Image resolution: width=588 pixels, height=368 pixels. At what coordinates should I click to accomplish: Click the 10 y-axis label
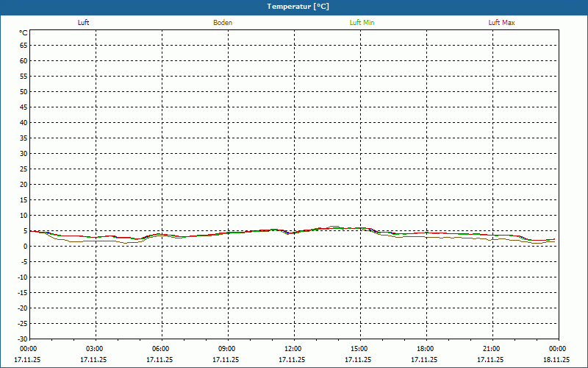pyautogui.click(x=24, y=216)
